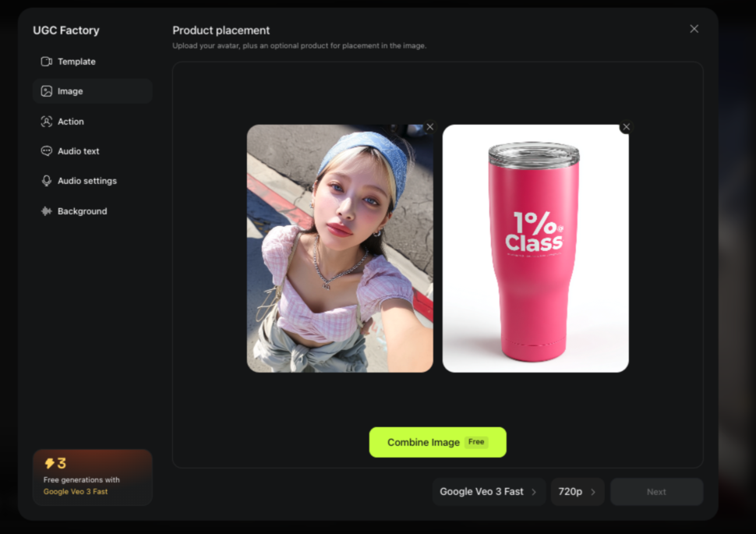Close the UGC Factory dialog
Screen dimensions: 756x534
coord(694,29)
